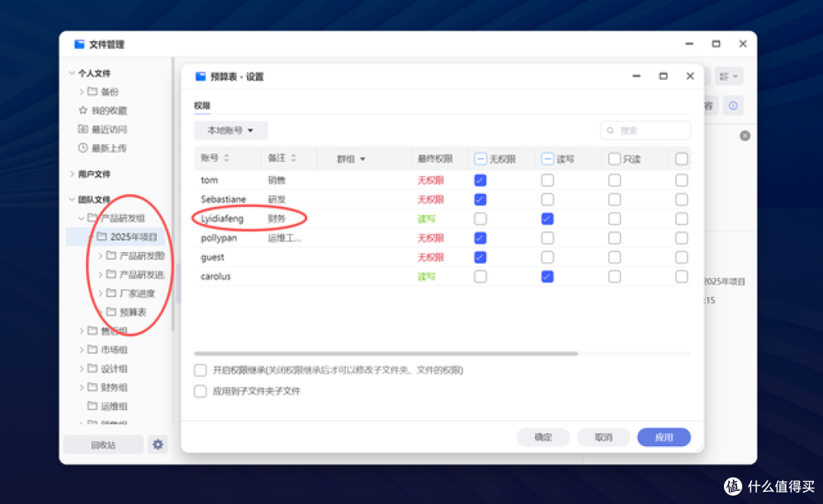
Task: Uncheck 无权限 for guest
Action: tap(480, 257)
